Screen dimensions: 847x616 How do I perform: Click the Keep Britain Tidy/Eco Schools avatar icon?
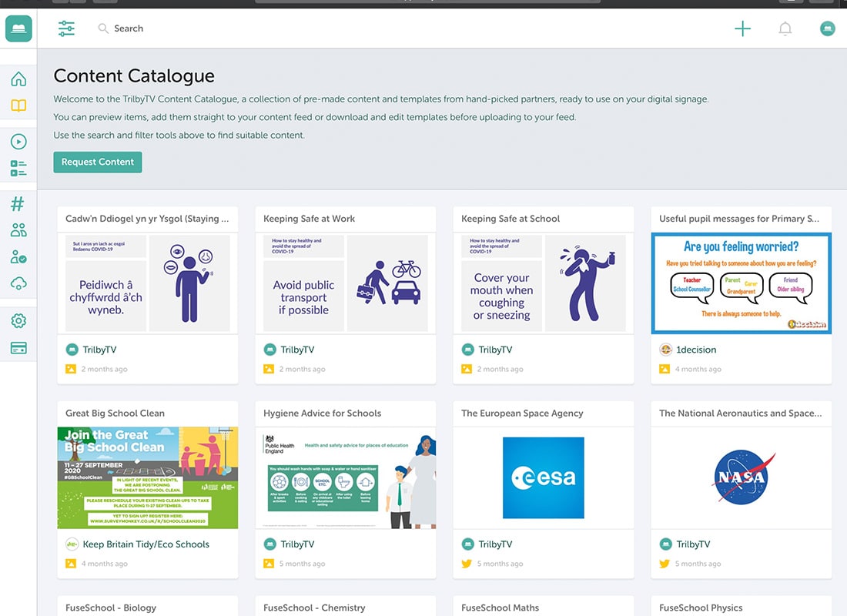[x=72, y=544]
